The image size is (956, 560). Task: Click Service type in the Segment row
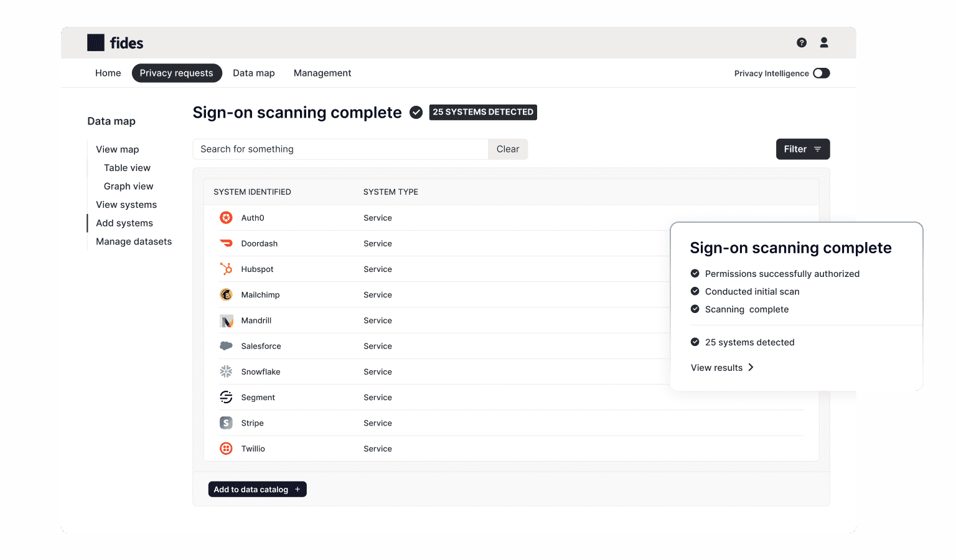[x=378, y=397]
